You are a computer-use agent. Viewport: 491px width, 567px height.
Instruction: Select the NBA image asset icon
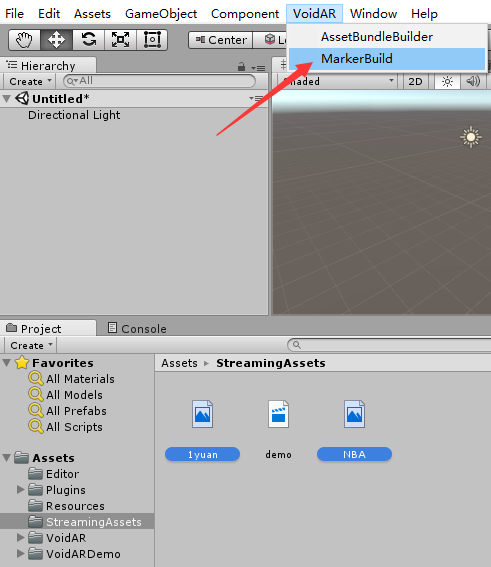[x=354, y=414]
